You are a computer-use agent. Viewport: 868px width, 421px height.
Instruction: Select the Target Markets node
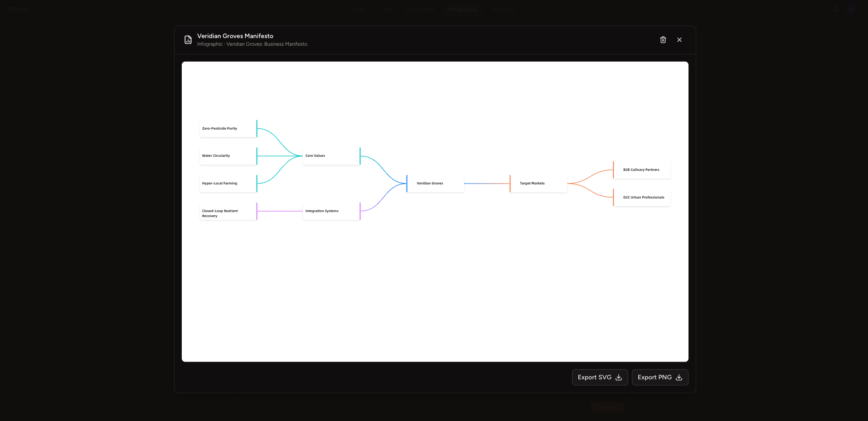coord(538,183)
